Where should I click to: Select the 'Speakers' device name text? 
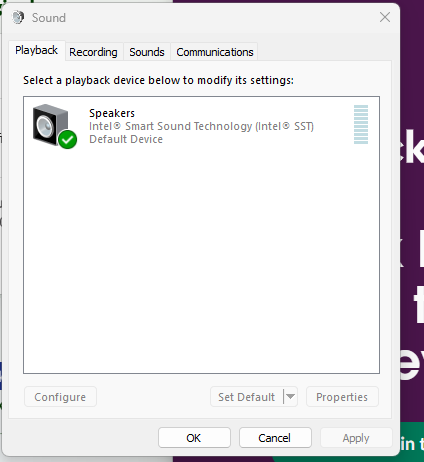point(112,113)
